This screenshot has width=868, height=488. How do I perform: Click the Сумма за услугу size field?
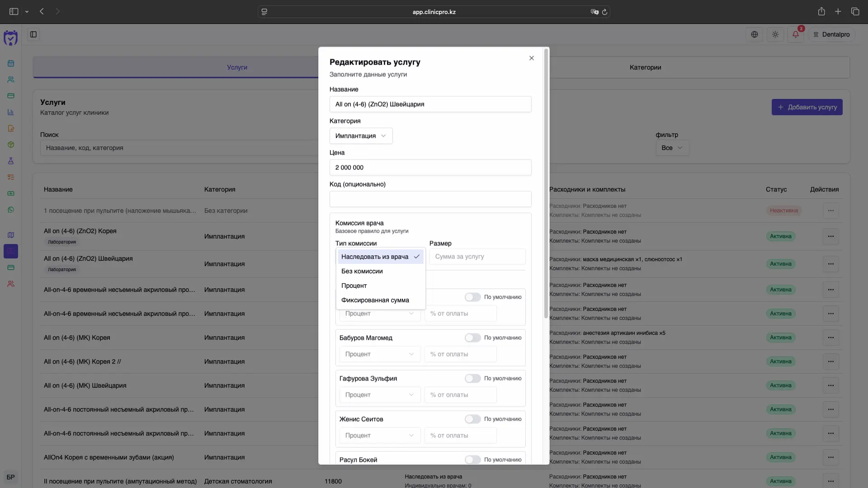coord(477,257)
